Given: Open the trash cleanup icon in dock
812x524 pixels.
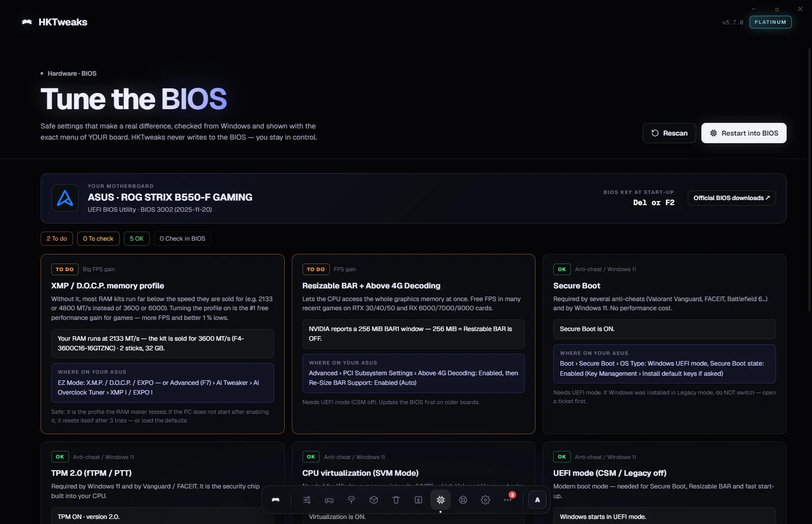Looking at the screenshot, I should click(396, 500).
